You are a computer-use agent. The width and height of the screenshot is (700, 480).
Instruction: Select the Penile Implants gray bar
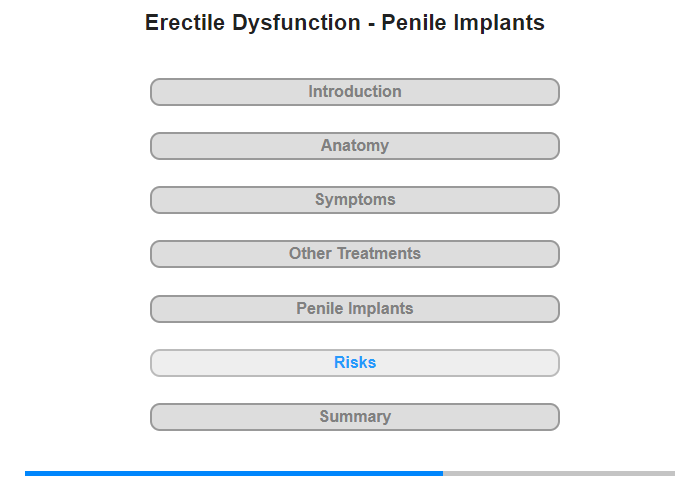pos(354,309)
